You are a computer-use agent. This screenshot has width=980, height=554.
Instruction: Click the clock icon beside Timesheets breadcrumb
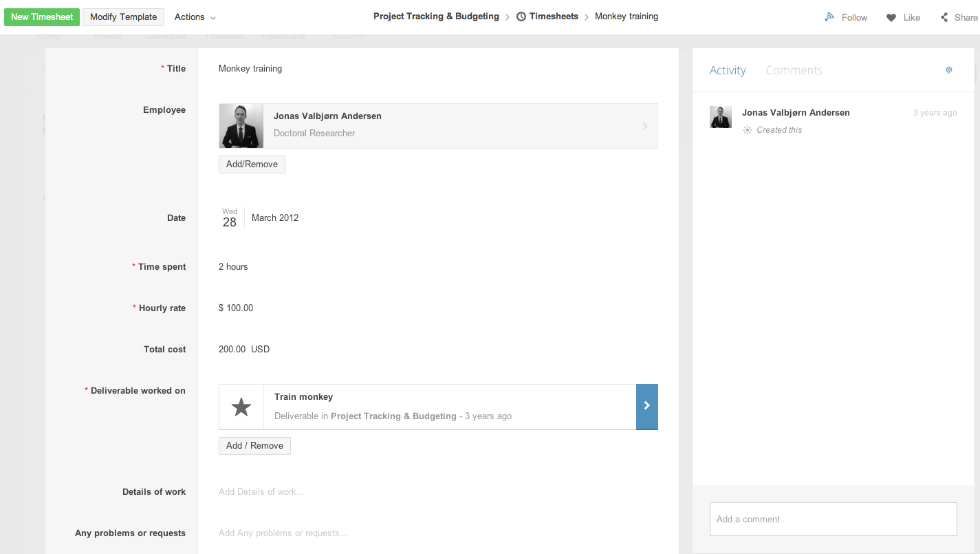(521, 17)
